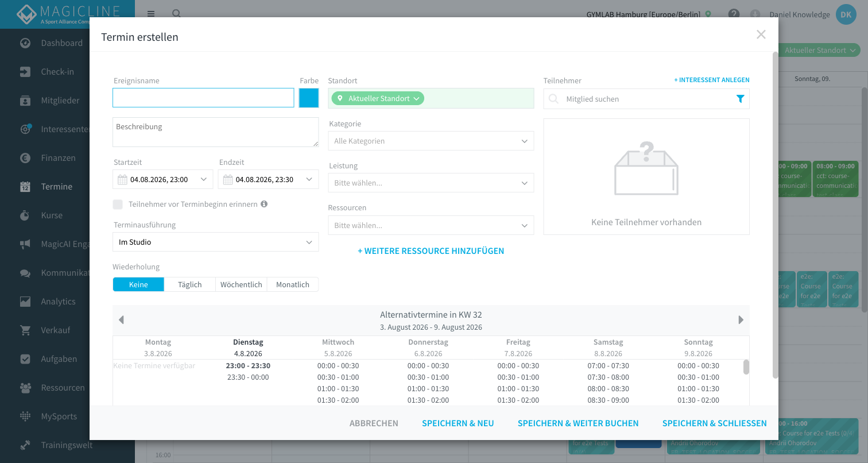Toggle the hamburger menu icon
Screen dimensions: 868x463
(x=151, y=14)
